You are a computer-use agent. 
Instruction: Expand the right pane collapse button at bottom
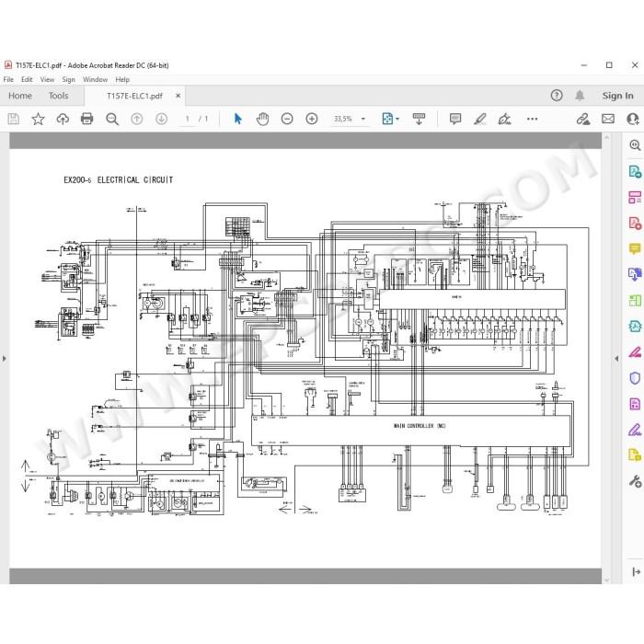tap(637, 571)
